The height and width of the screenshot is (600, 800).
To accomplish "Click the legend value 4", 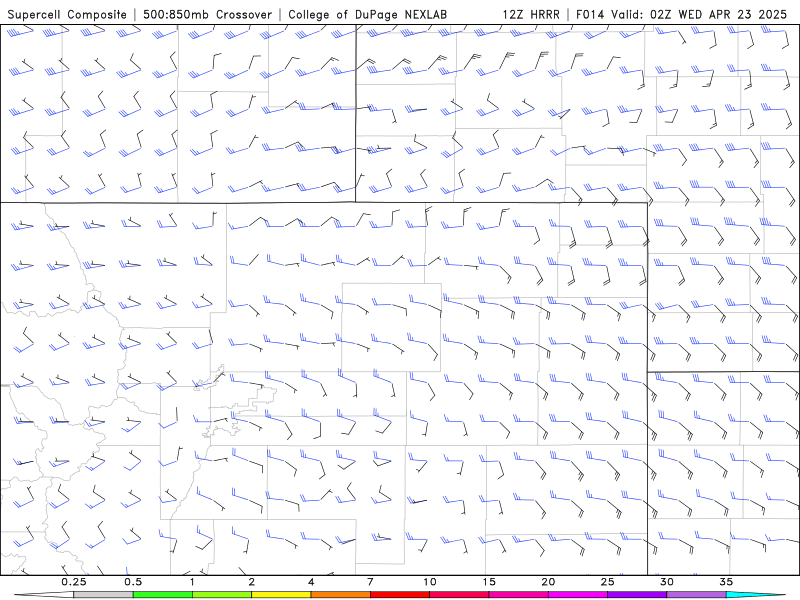I will pos(311,582).
